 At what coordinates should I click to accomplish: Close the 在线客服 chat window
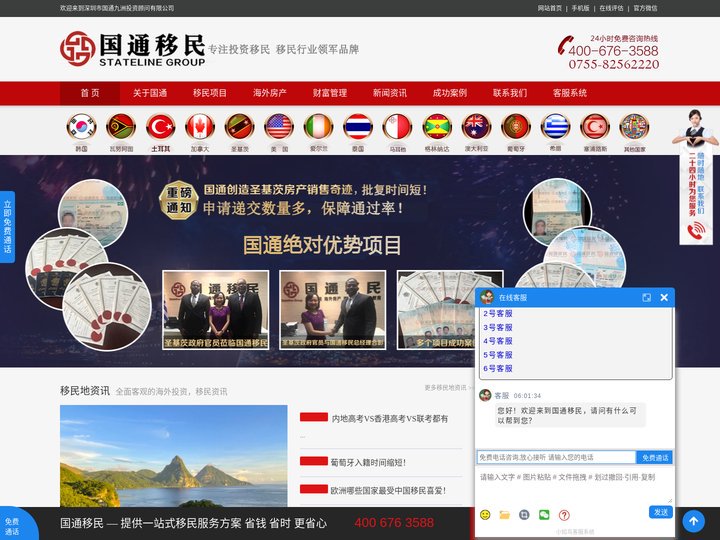point(664,298)
